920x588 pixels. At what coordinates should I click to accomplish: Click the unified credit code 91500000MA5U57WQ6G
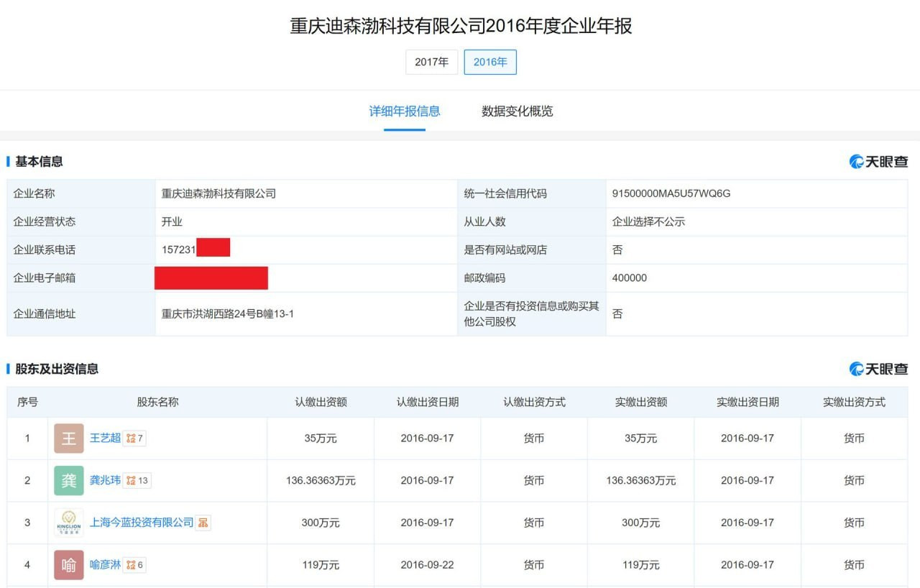(671, 193)
